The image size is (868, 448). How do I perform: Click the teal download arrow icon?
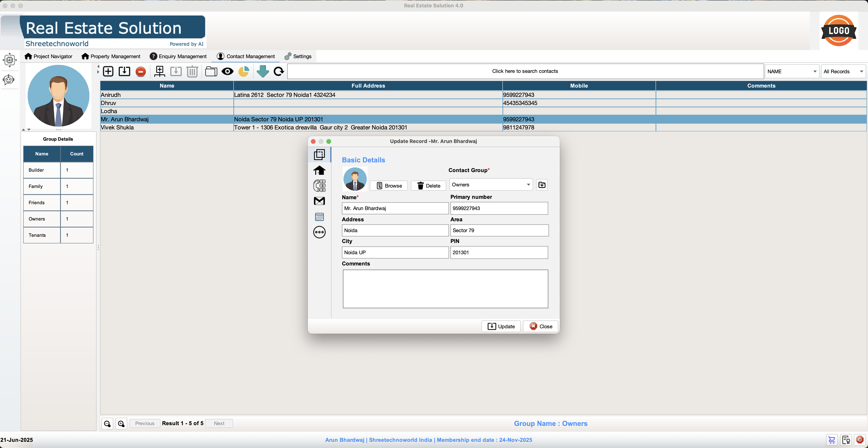point(262,72)
